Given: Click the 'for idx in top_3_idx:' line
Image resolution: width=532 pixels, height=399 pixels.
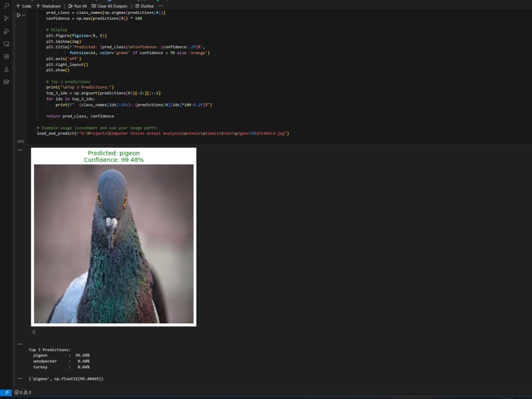Looking at the screenshot, I should click(x=71, y=99).
